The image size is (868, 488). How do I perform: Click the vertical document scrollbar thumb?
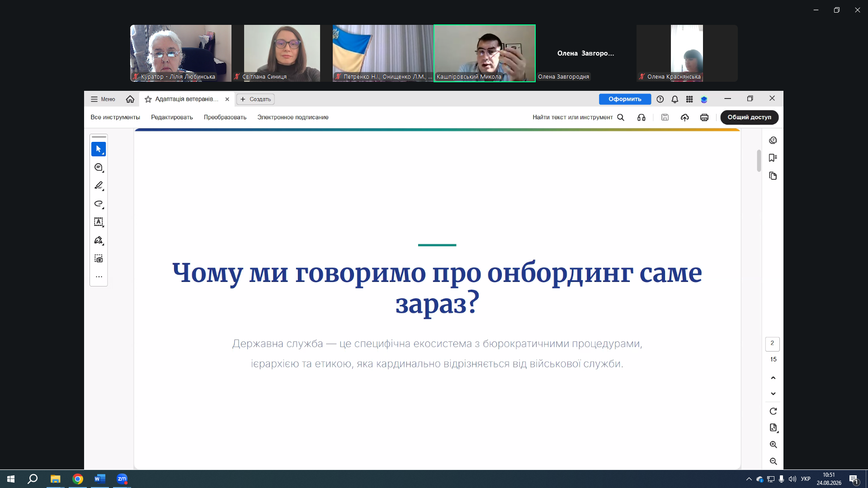pyautogui.click(x=759, y=160)
